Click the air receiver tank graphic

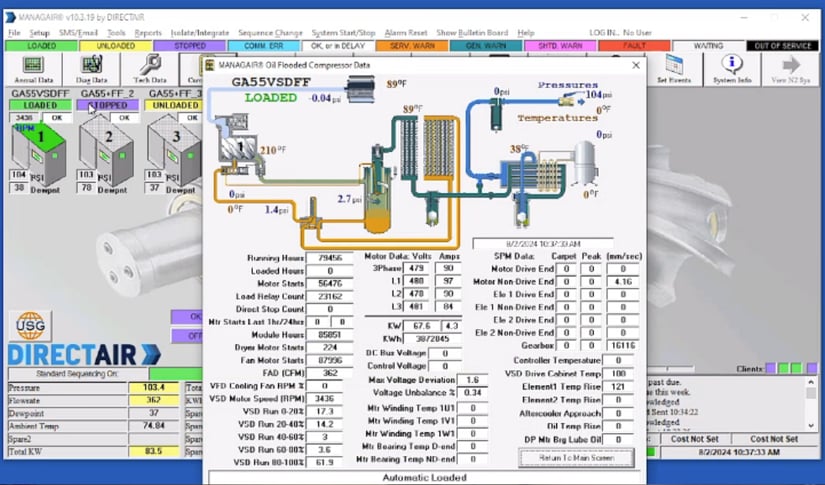point(584,162)
